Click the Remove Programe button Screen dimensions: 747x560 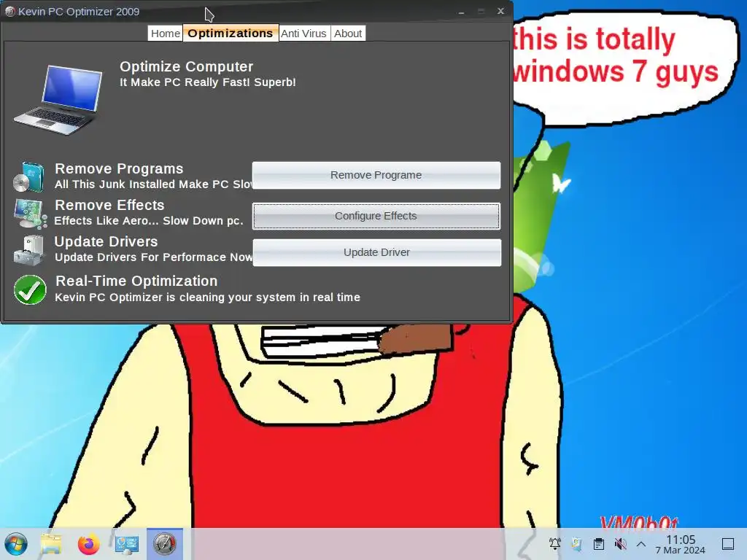click(376, 175)
